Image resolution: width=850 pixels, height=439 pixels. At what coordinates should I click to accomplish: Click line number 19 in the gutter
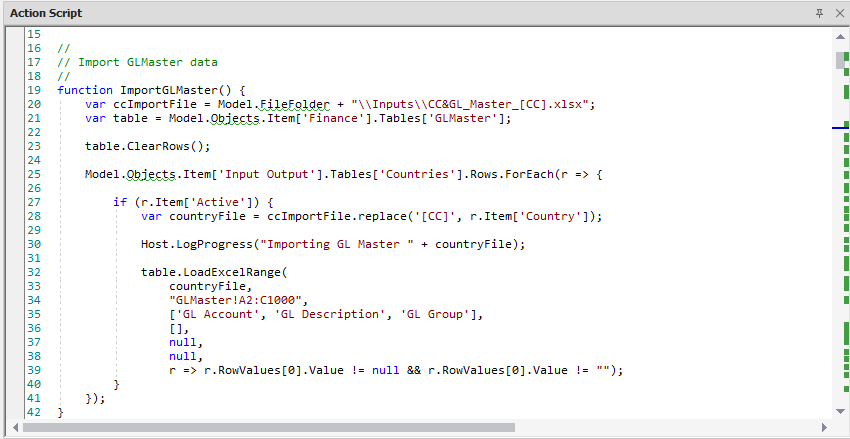34,90
